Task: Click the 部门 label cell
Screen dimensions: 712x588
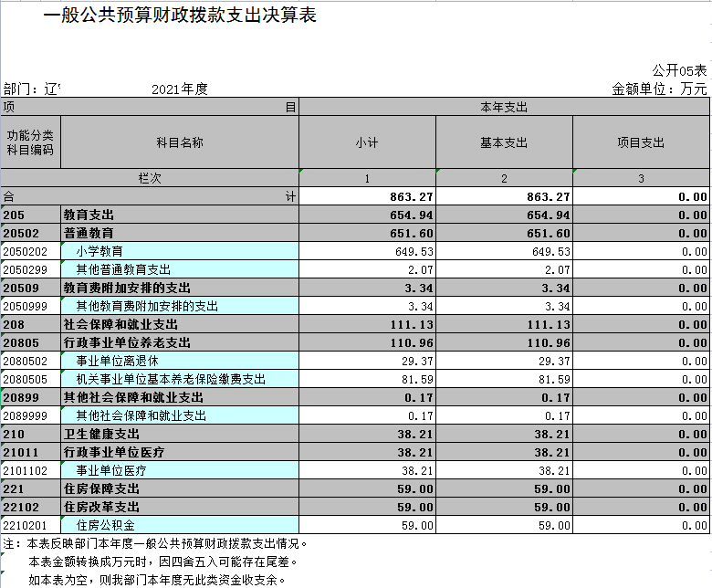Action: [31, 89]
